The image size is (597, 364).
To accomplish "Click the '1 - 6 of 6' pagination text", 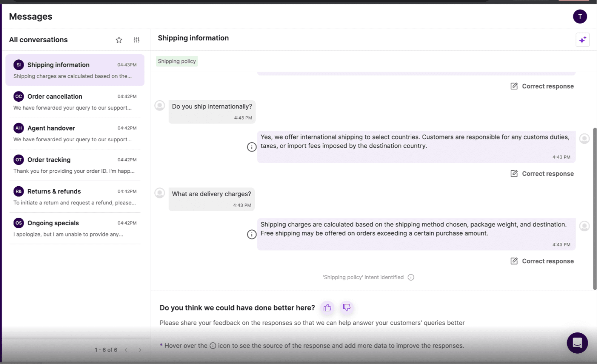I will pyautogui.click(x=106, y=350).
